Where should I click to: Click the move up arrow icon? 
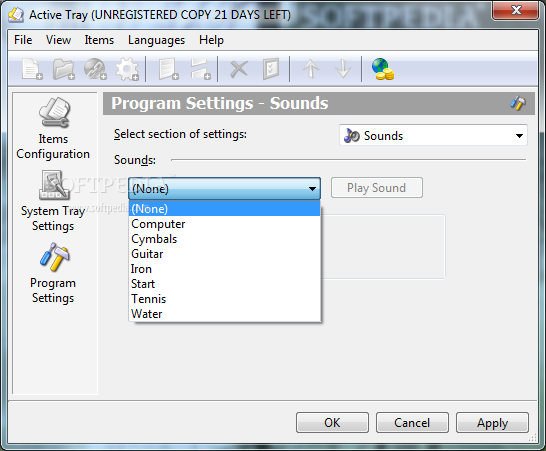tap(311, 69)
